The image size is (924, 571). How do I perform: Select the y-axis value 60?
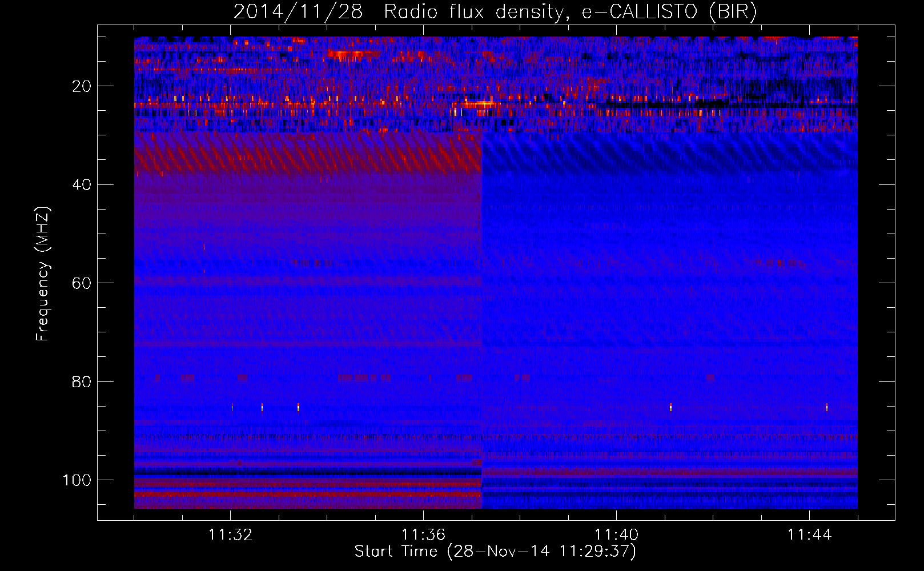click(82, 283)
